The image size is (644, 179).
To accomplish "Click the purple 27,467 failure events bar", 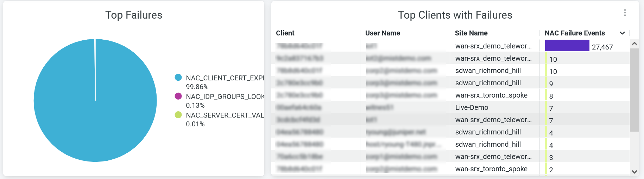I will 567,46.
